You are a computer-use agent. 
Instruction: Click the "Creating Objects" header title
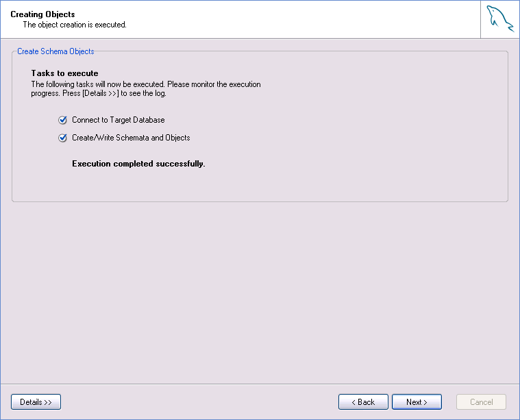(42, 14)
